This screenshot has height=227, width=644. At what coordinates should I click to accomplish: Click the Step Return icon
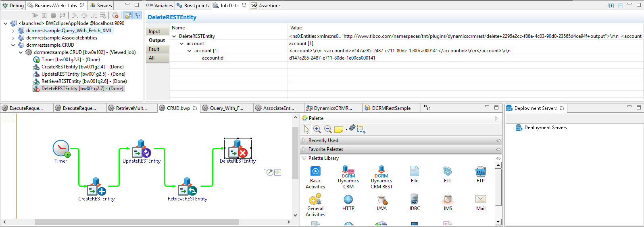point(94,15)
